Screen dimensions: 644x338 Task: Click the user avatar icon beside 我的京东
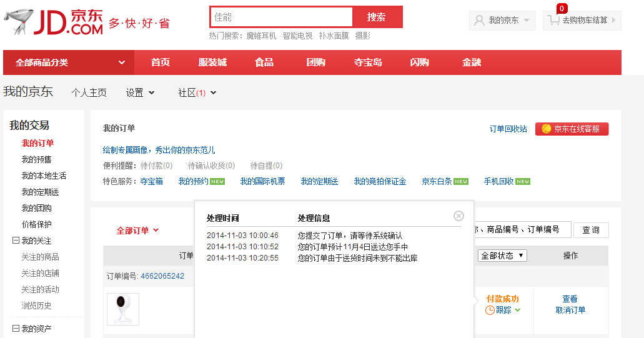[x=479, y=20]
